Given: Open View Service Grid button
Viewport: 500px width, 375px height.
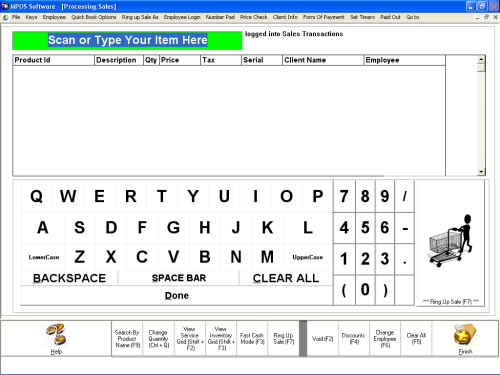Looking at the screenshot, I should tap(190, 339).
